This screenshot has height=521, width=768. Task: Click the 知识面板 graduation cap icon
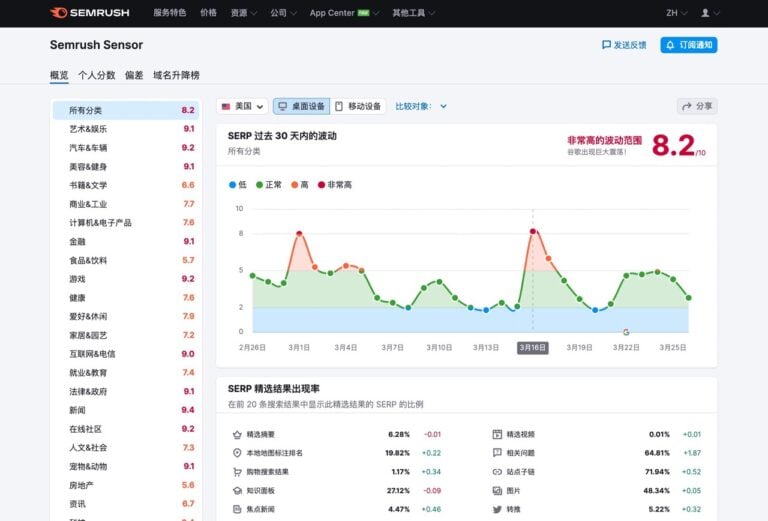(237, 491)
